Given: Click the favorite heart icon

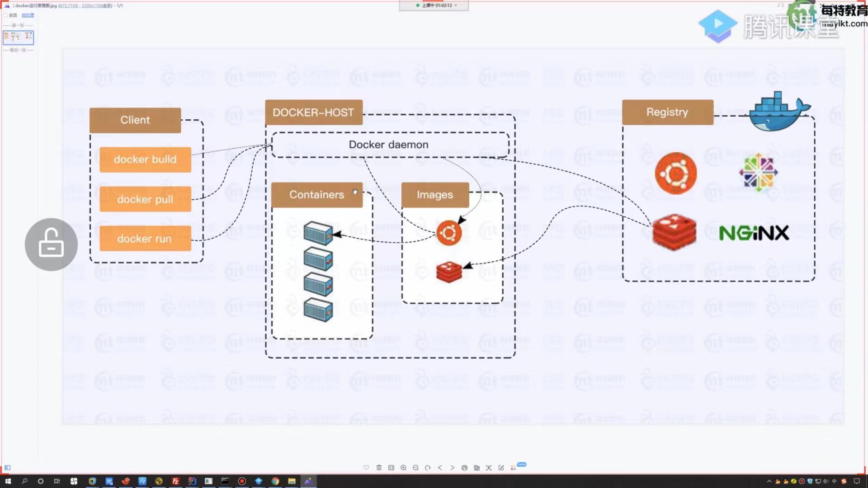Looking at the screenshot, I should (366, 468).
